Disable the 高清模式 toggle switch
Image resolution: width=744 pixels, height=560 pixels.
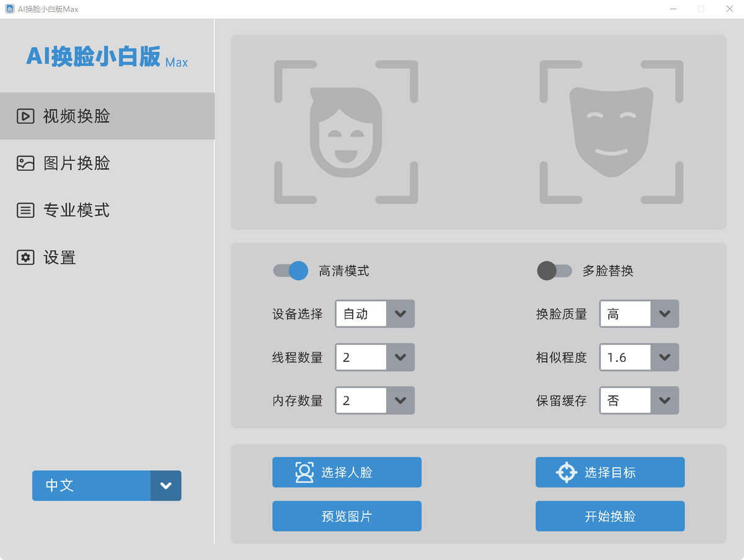[291, 271]
